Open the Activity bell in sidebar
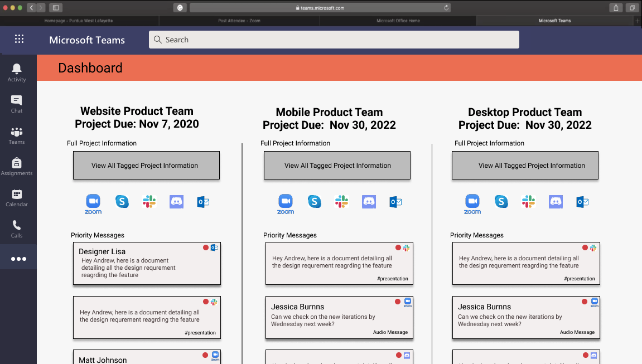This screenshot has width=642, height=364. point(17,73)
